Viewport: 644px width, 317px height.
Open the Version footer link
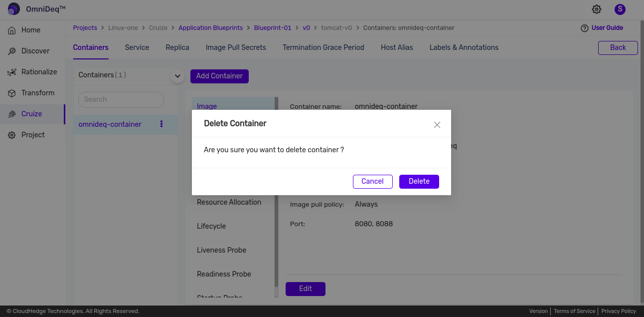[538, 311]
